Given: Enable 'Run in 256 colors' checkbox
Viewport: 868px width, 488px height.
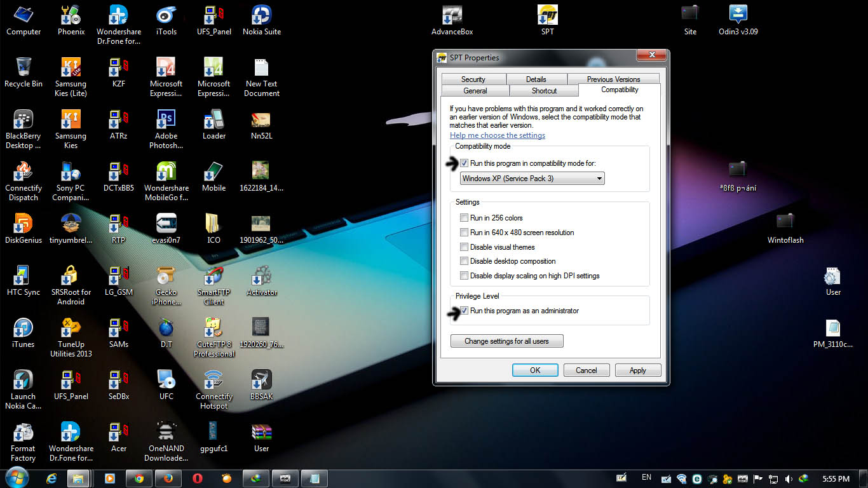Looking at the screenshot, I should pos(465,218).
